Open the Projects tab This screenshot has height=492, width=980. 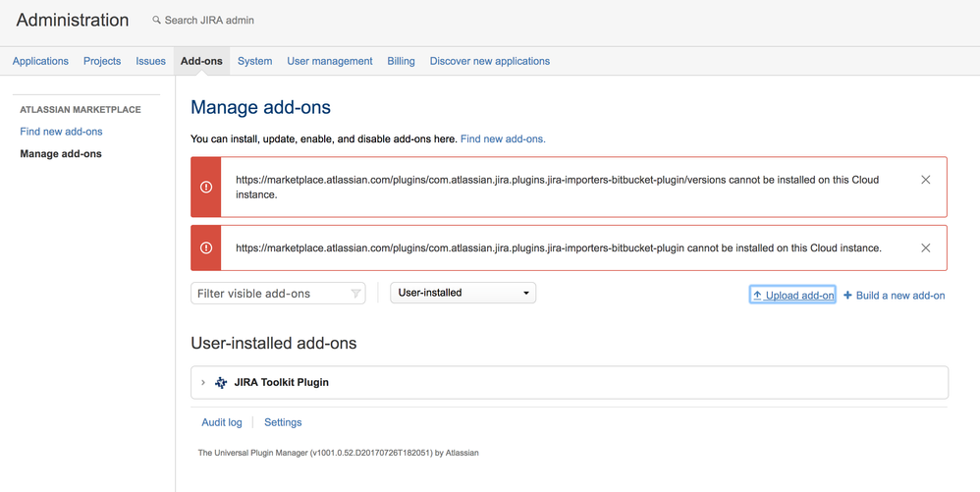tap(102, 61)
